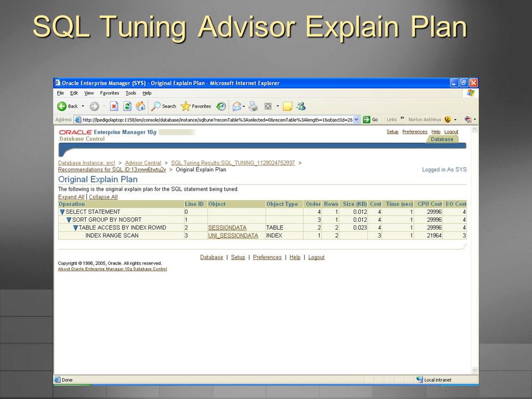Collapse TABLE ACCESS BY INDEX ROWID row
The width and height of the screenshot is (532, 399).
(x=76, y=228)
